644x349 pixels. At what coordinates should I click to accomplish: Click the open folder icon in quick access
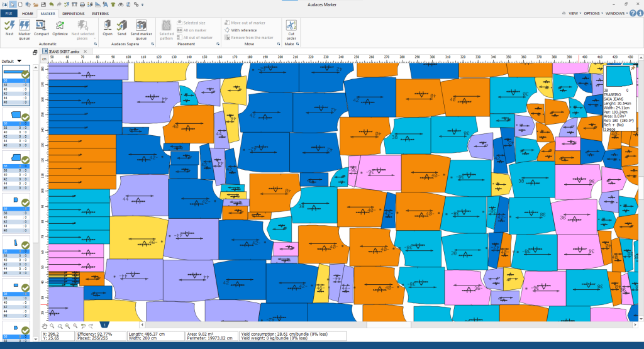36,4
